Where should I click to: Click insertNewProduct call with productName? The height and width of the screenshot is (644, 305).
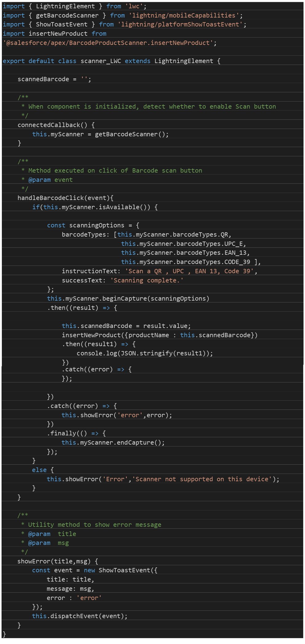point(160,335)
